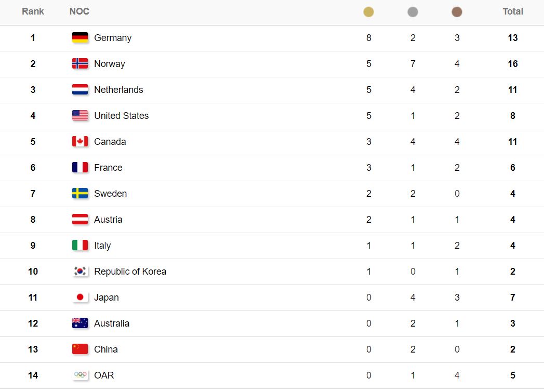Click the Australia flag icon
The image size is (544, 392).
click(x=80, y=323)
